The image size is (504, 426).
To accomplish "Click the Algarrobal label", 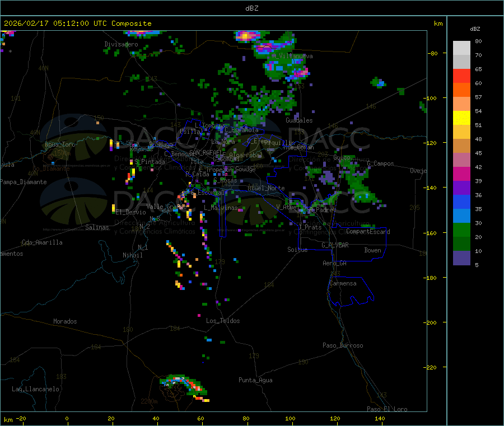I will click(246, 155).
